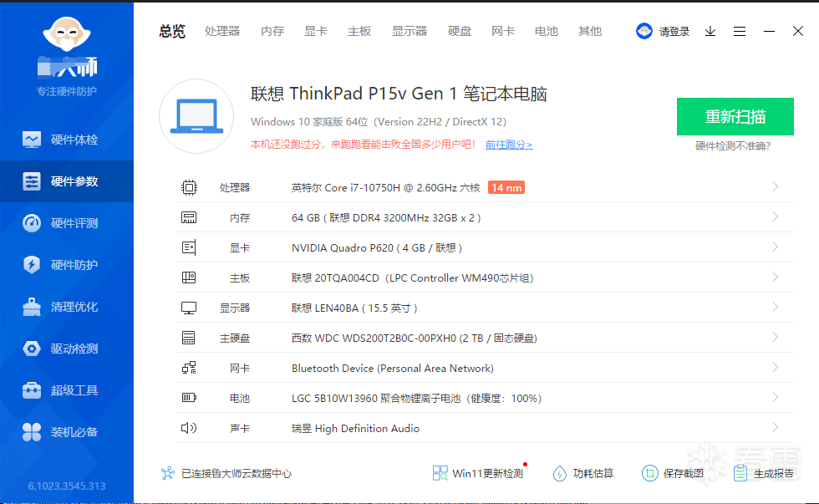Expand the 主硬盘 row chevron

pos(776,338)
